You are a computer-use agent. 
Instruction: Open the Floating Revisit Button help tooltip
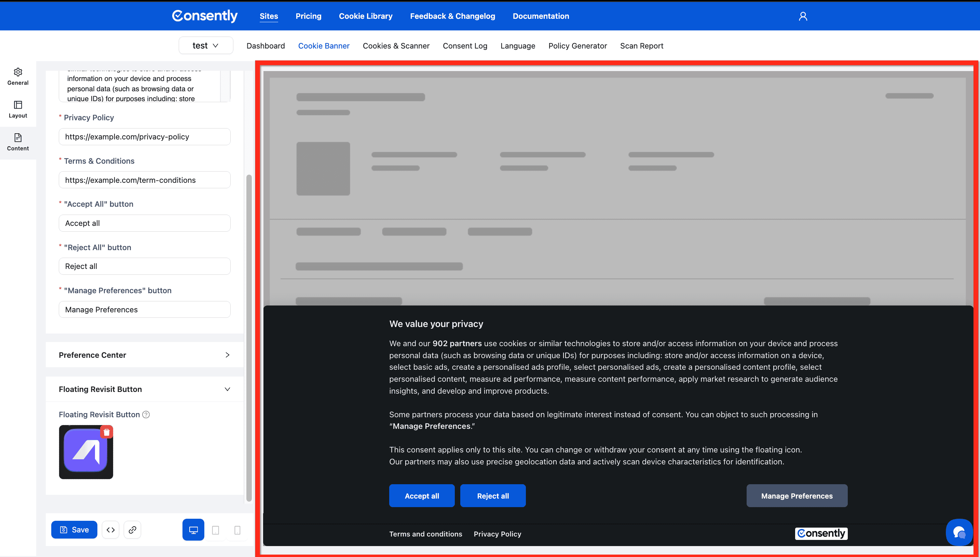[146, 414]
